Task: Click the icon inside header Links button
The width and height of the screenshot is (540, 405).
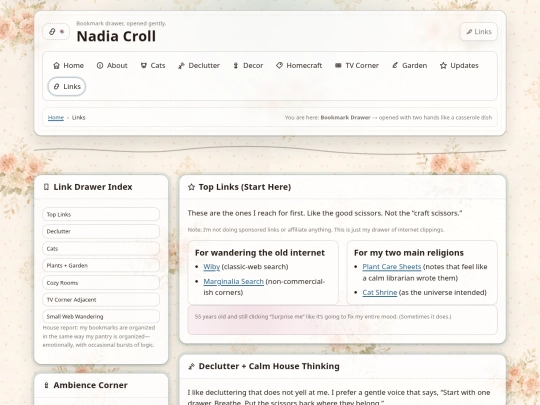Action: click(x=469, y=32)
